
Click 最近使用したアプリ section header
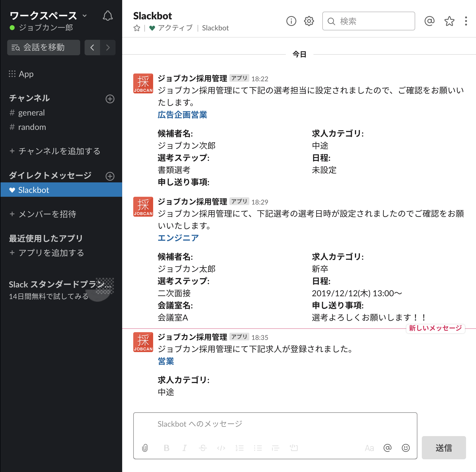coord(46,238)
